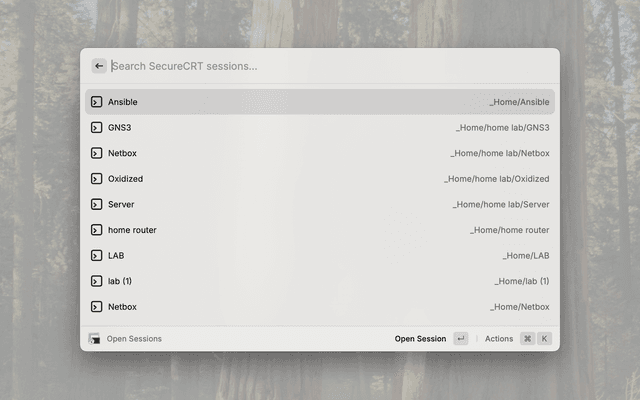640x400 pixels.
Task: Select the lab (1) session name
Action: [120, 281]
